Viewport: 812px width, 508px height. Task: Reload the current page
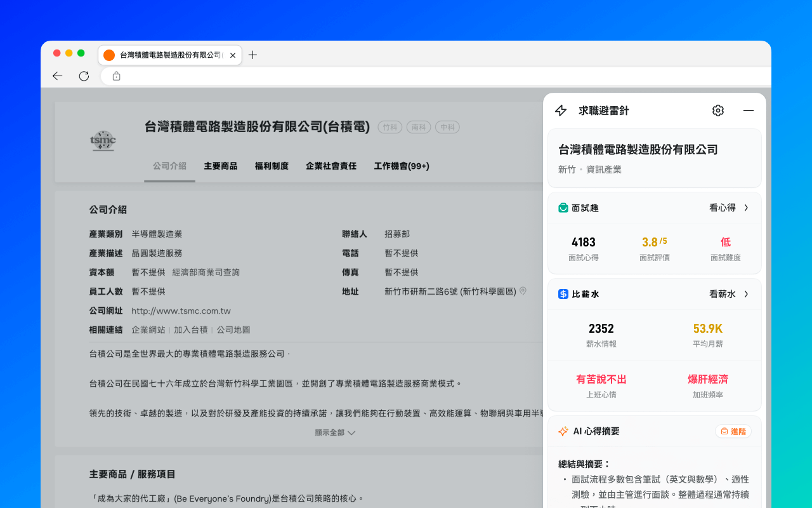pyautogui.click(x=84, y=76)
